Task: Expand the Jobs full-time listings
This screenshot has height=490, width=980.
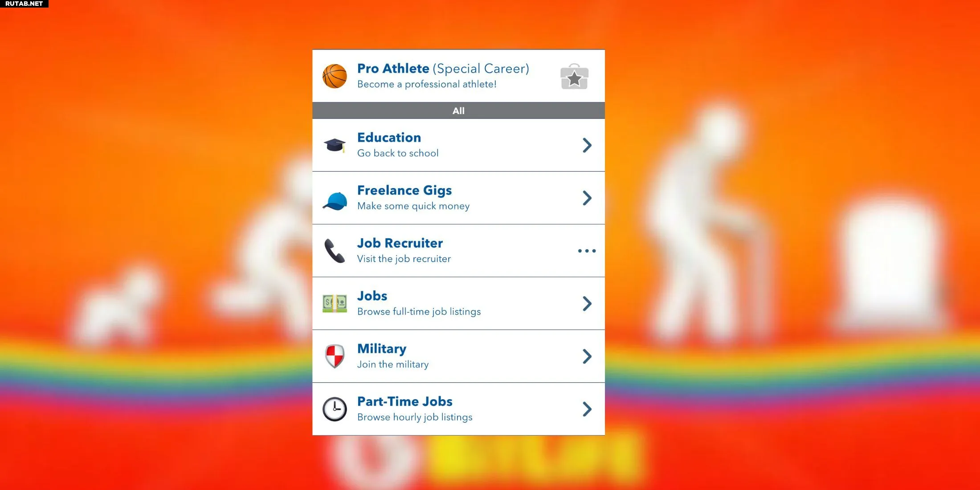Action: (x=586, y=304)
